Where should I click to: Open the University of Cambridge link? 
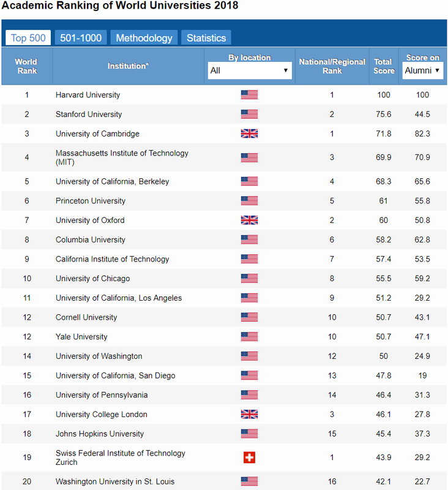pos(97,134)
